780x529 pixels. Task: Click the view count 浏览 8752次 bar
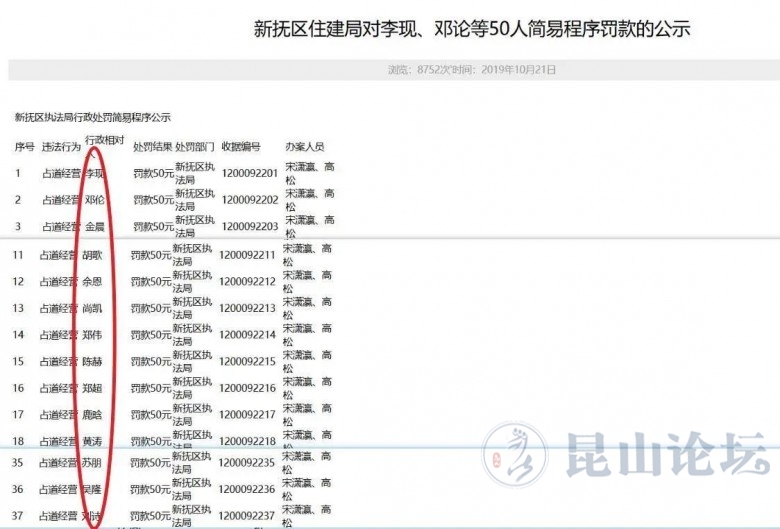416,70
